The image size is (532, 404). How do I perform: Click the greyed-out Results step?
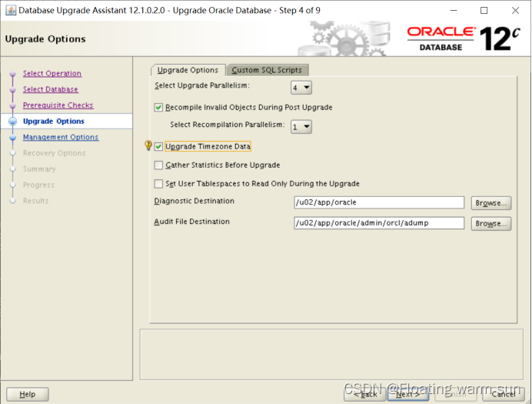coord(35,201)
